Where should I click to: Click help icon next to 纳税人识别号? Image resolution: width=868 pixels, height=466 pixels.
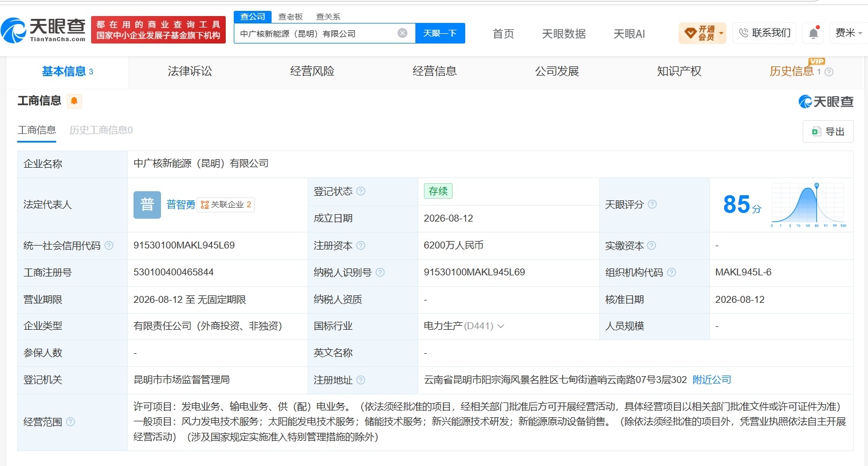pos(380,273)
